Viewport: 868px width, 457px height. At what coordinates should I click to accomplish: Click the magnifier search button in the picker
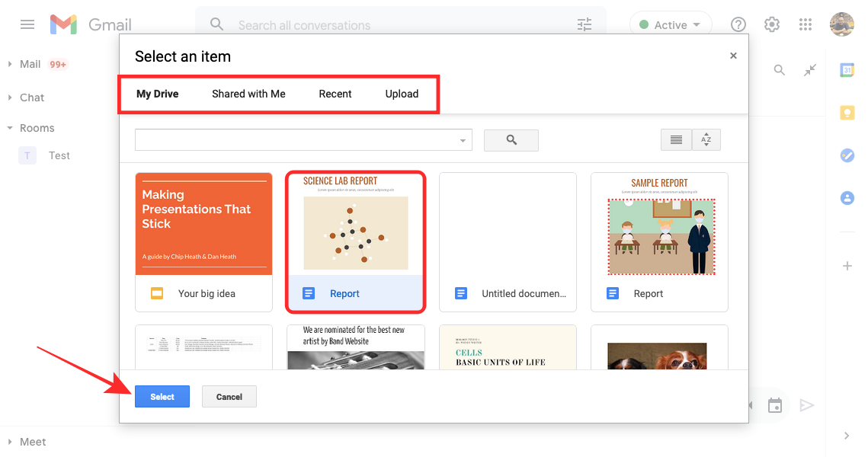[511, 140]
